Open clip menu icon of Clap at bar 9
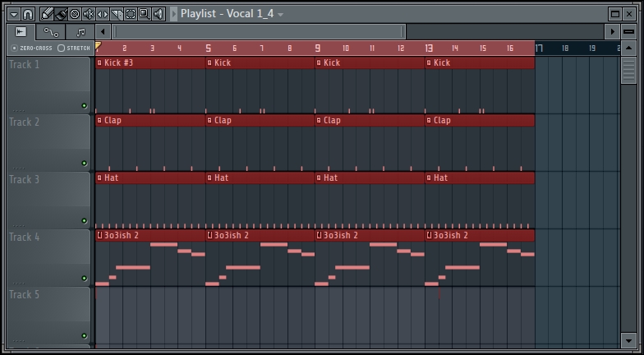 (319, 120)
